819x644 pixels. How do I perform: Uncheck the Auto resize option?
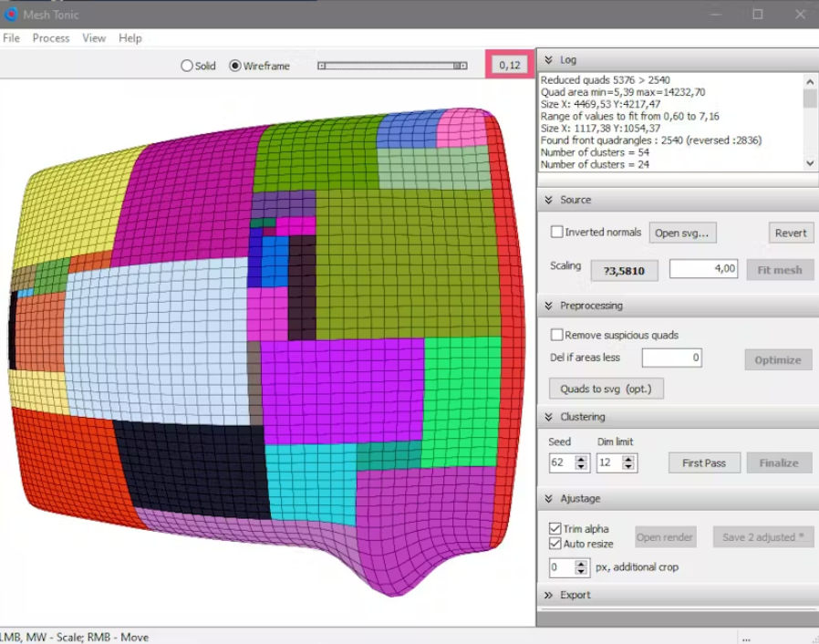click(555, 544)
